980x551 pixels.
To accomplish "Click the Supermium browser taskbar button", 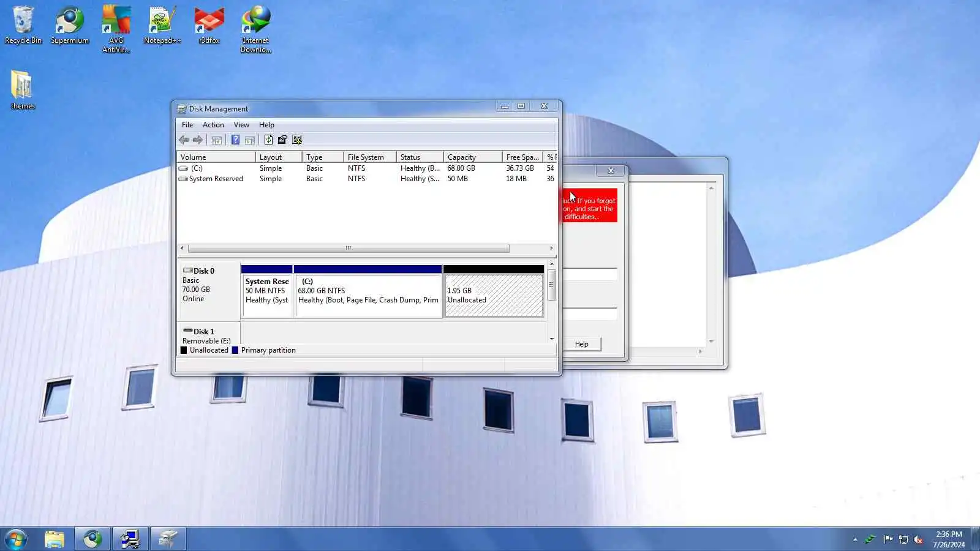I will click(92, 539).
